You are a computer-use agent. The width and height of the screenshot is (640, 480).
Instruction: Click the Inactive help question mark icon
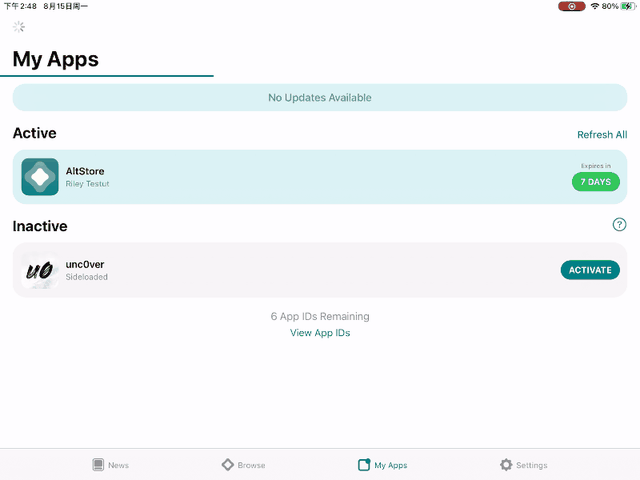point(619,224)
